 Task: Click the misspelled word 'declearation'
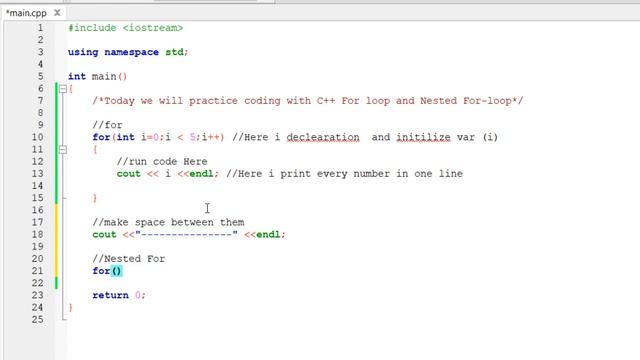tap(323, 137)
